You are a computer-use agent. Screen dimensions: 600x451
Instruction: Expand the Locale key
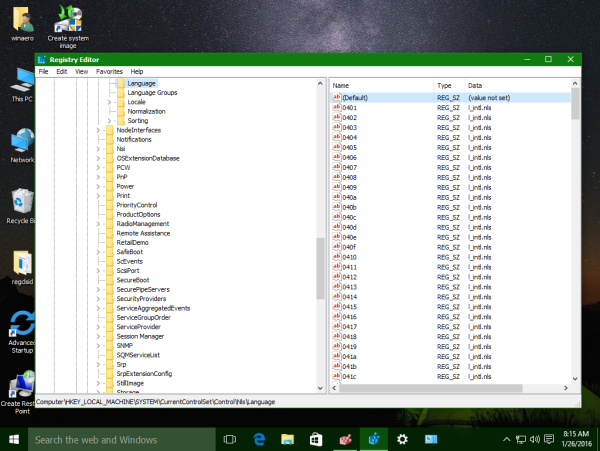[x=109, y=102]
